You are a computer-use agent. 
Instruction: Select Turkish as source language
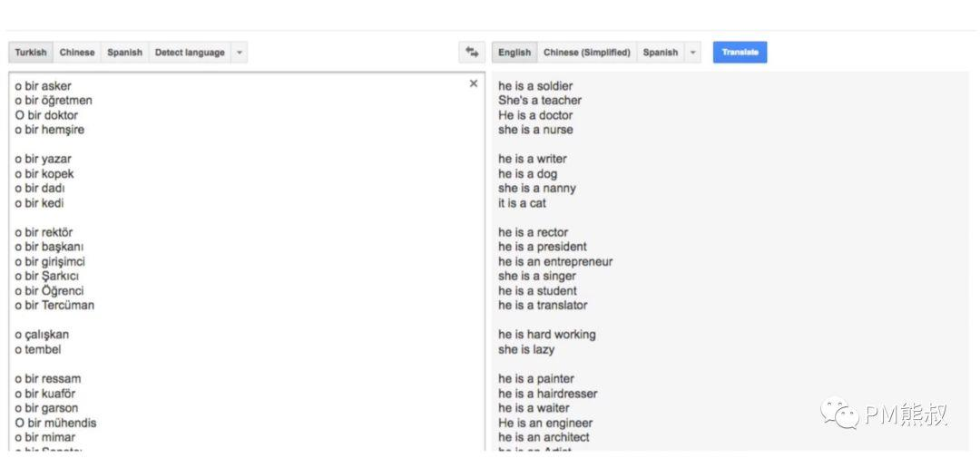(31, 53)
